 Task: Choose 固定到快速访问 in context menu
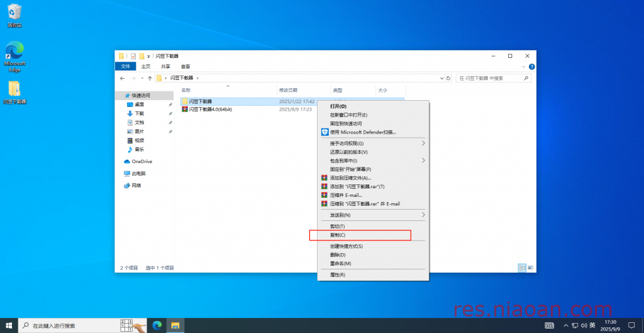click(373, 123)
